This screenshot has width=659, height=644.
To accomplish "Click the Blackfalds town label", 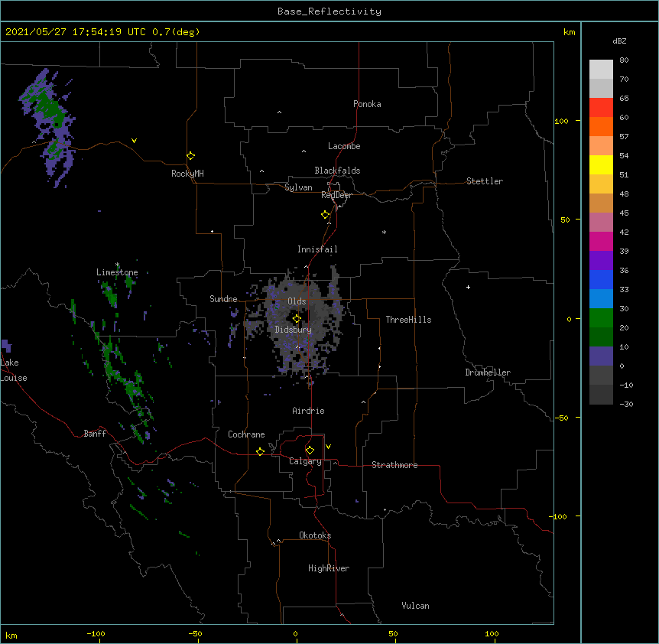I will click(x=337, y=171).
